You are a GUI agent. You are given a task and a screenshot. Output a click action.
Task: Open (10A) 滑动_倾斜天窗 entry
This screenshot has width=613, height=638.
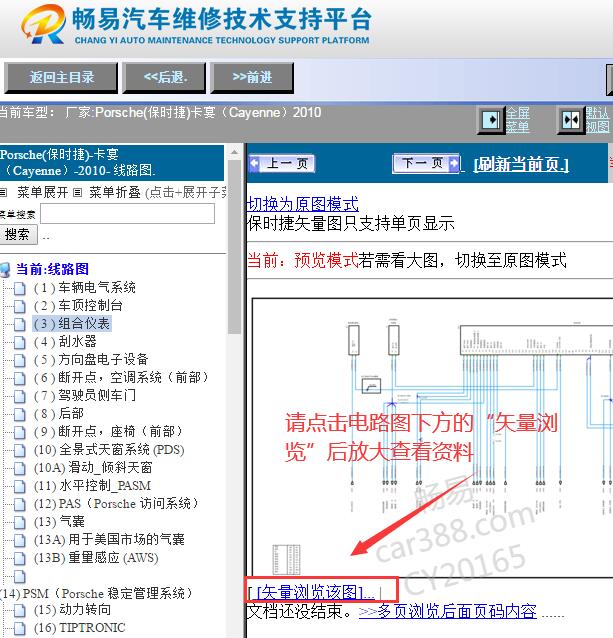pyautogui.click(x=93, y=468)
